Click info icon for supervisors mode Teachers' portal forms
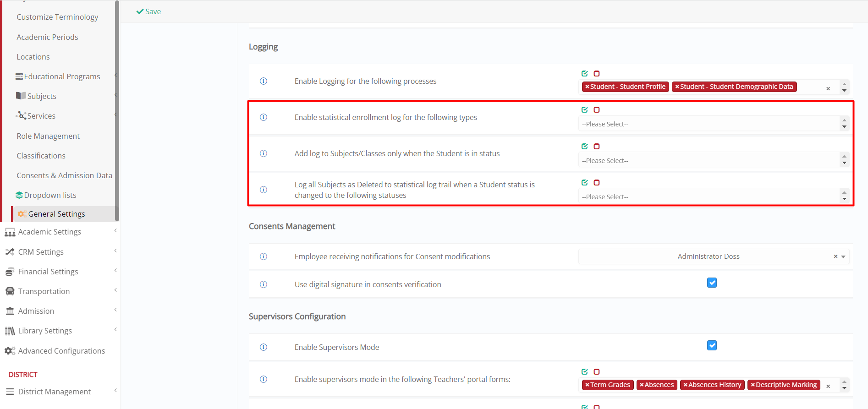Image resolution: width=868 pixels, height=409 pixels. (264, 379)
